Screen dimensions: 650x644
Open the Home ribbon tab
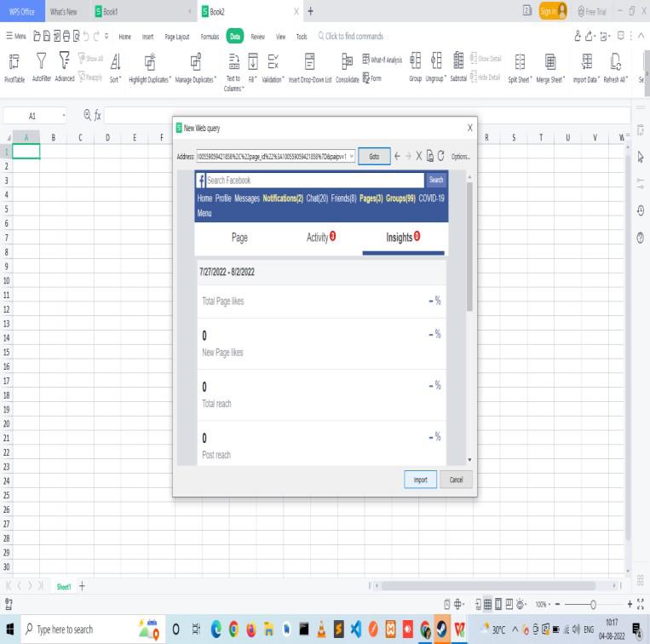(x=124, y=37)
